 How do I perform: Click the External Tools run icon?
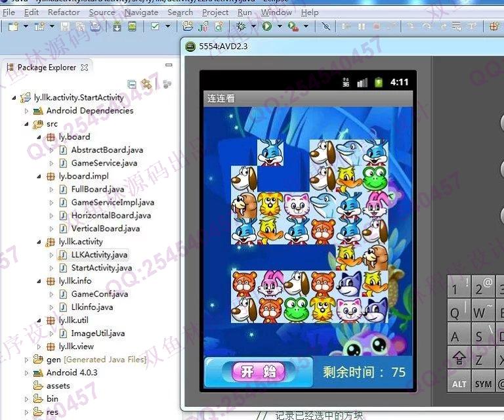[x=293, y=26]
